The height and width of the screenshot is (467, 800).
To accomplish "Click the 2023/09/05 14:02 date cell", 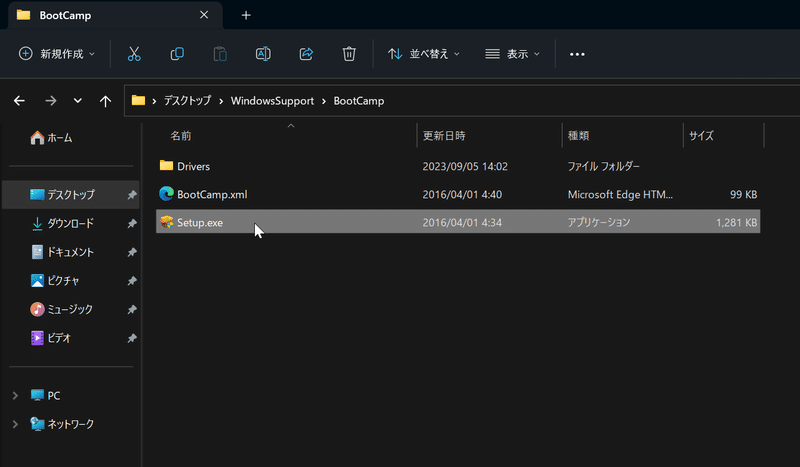I will [x=465, y=166].
